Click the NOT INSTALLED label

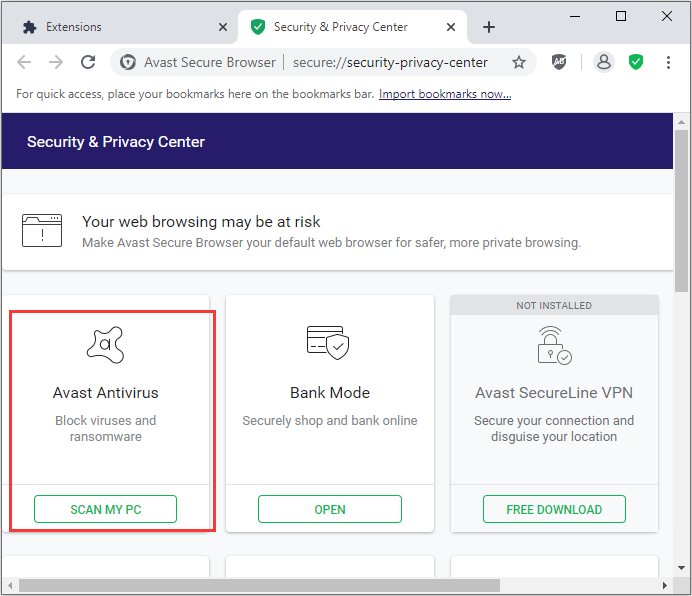[x=554, y=306]
